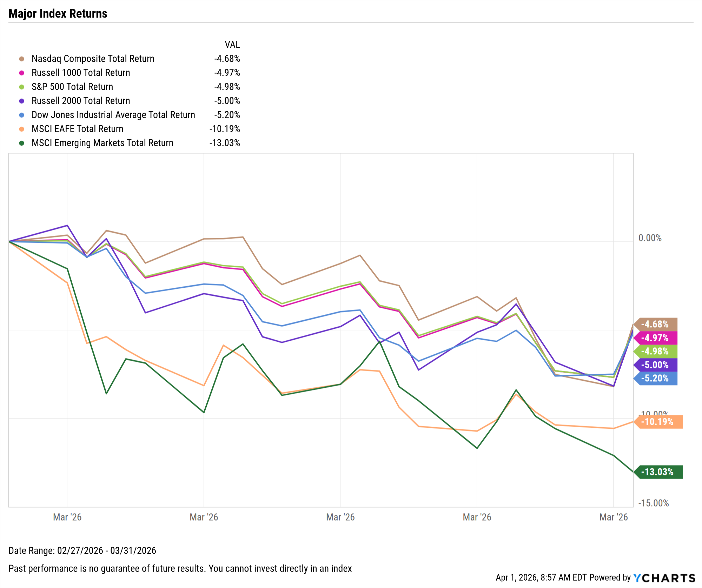
Task: Click the -13.03% end-of-line value flag
Action: (658, 472)
